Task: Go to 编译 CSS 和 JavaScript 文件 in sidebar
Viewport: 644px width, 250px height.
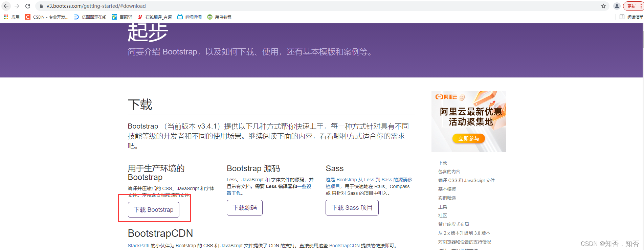Action: [x=466, y=180]
